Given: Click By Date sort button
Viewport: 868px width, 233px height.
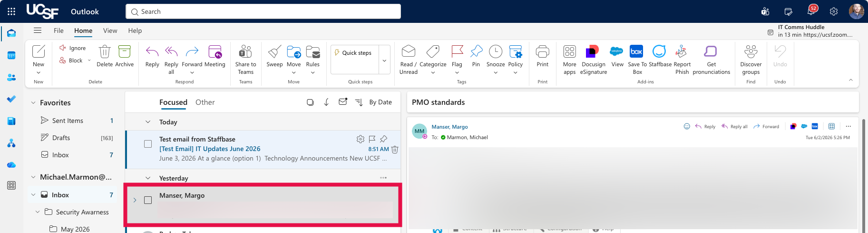Looking at the screenshot, I should coord(380,102).
